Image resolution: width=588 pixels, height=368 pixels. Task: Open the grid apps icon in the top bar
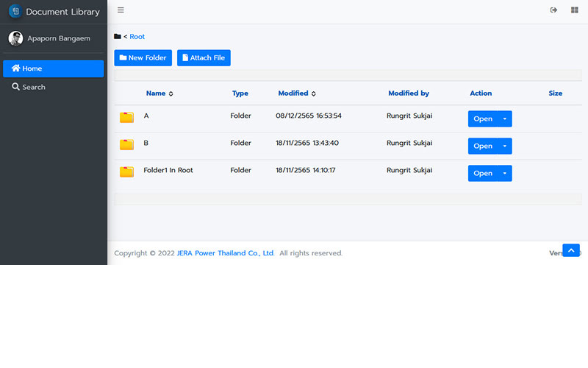tap(575, 10)
